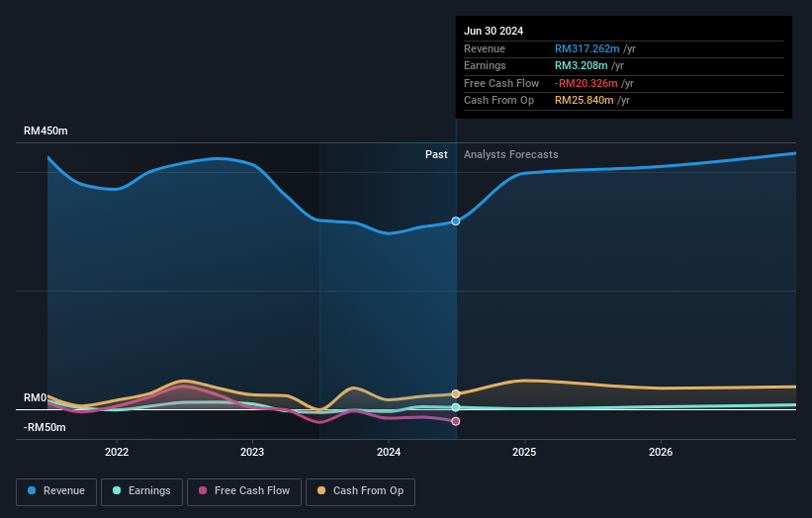
Task: Toggle the Revenue legend series
Action: (56, 491)
